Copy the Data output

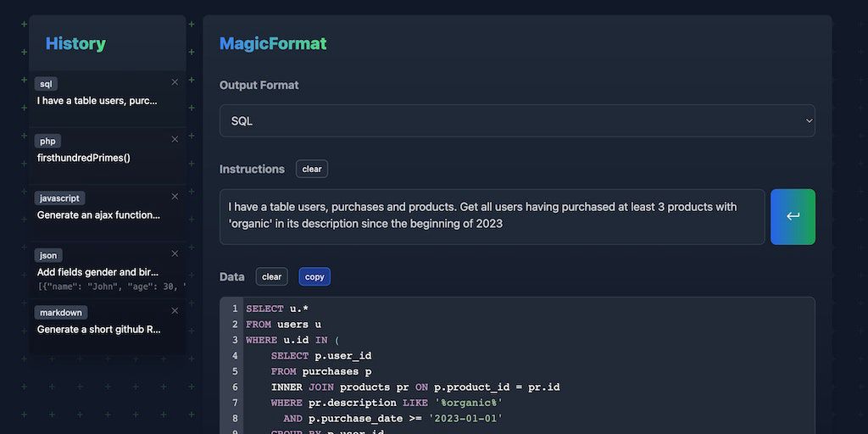tap(314, 276)
